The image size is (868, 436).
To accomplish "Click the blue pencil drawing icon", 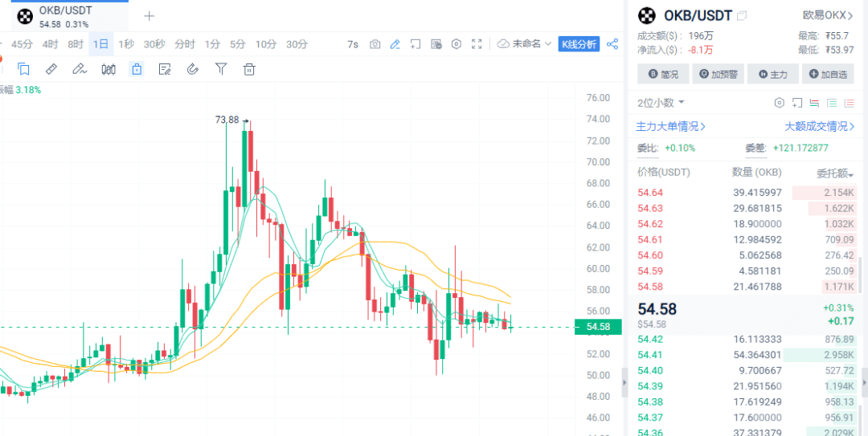I will click(x=395, y=44).
